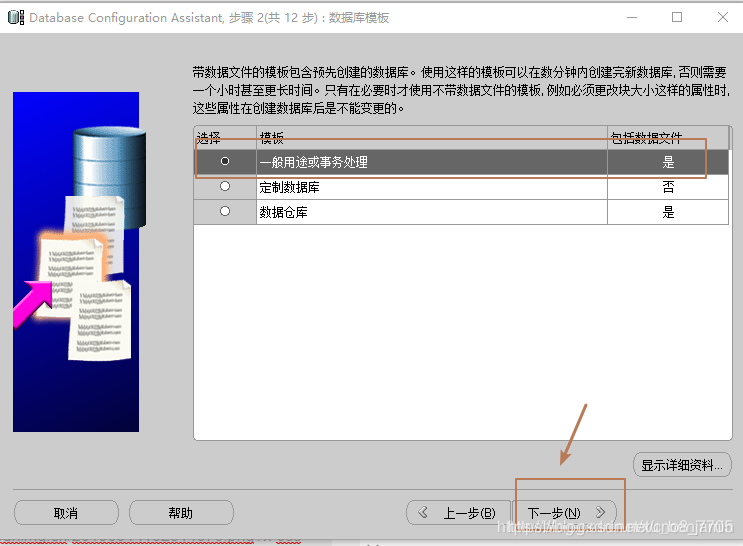This screenshot has height=546, width=743.
Task: Click the 数据仓库 template name
Action: [283, 212]
